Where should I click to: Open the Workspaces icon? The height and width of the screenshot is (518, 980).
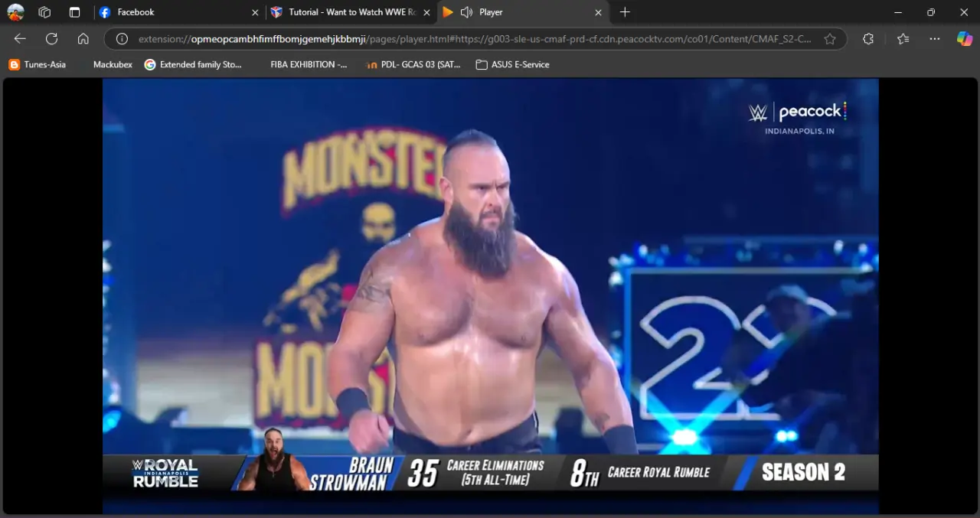(44, 12)
